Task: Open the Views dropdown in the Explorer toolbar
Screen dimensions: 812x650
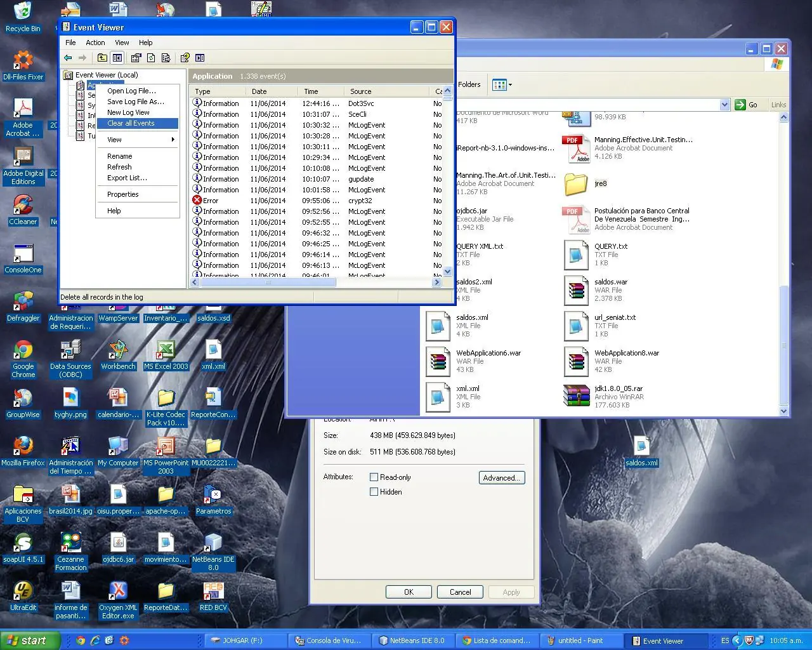Action: (510, 84)
